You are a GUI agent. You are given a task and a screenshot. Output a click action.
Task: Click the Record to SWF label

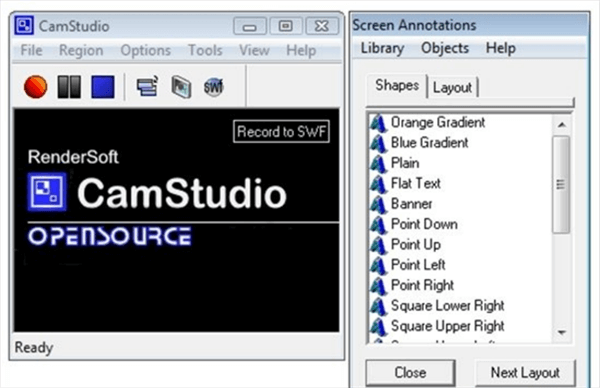[281, 132]
